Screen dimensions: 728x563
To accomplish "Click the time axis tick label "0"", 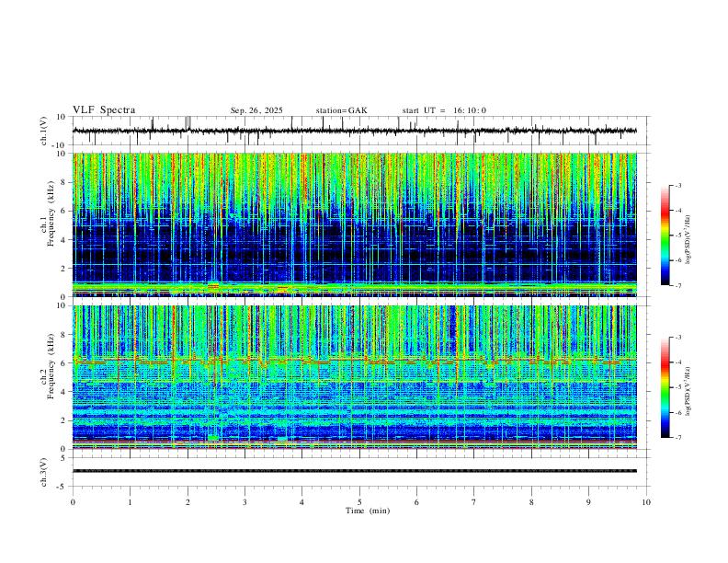I will click(73, 502).
